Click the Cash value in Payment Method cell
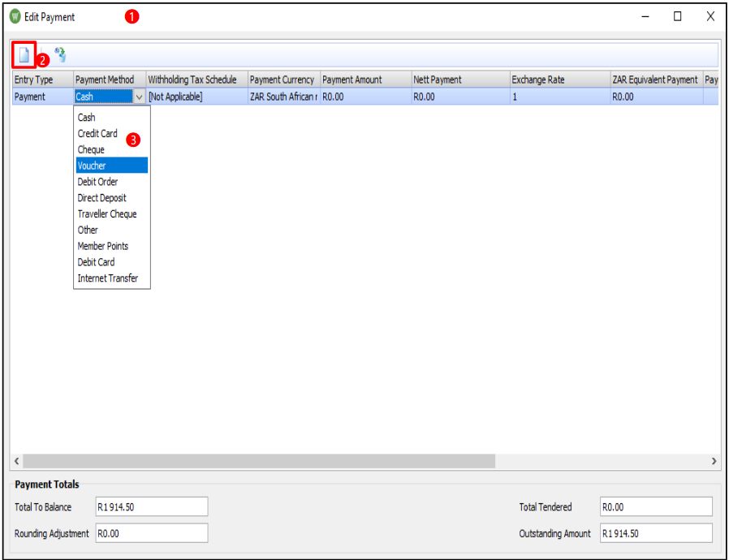 103,97
